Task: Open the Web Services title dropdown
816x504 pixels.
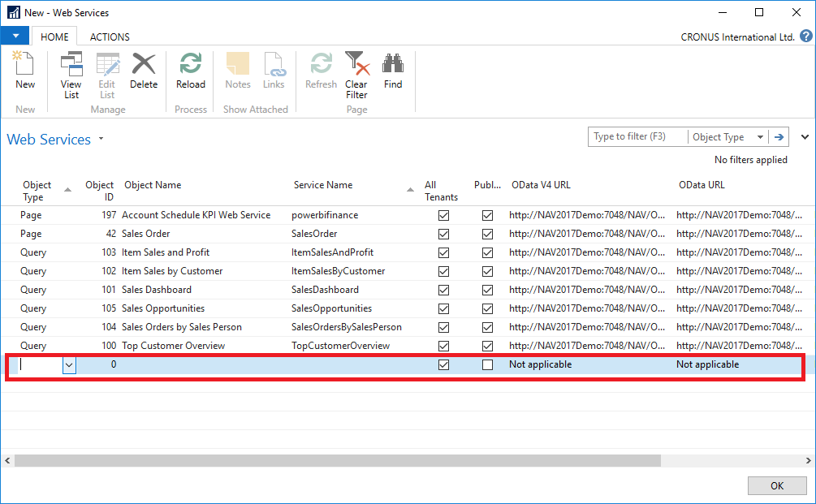Action: [101, 139]
